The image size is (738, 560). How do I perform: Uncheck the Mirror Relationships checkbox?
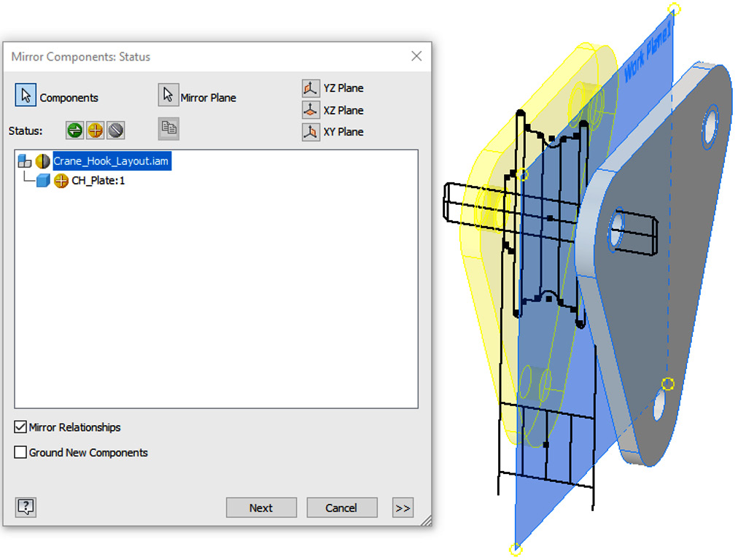pos(20,427)
